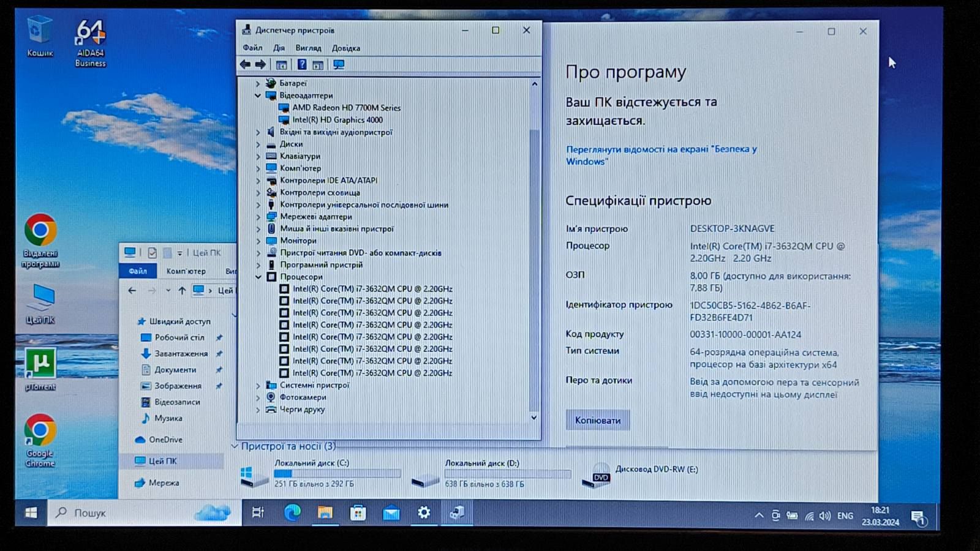
Task: Click the Копіювати button
Action: [x=598, y=420]
